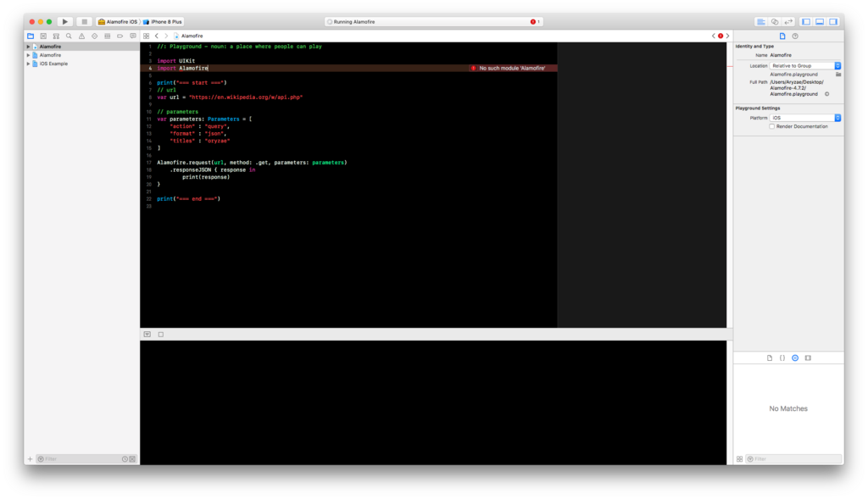
Task: Toggle the Navigator panel visibility
Action: [806, 21]
